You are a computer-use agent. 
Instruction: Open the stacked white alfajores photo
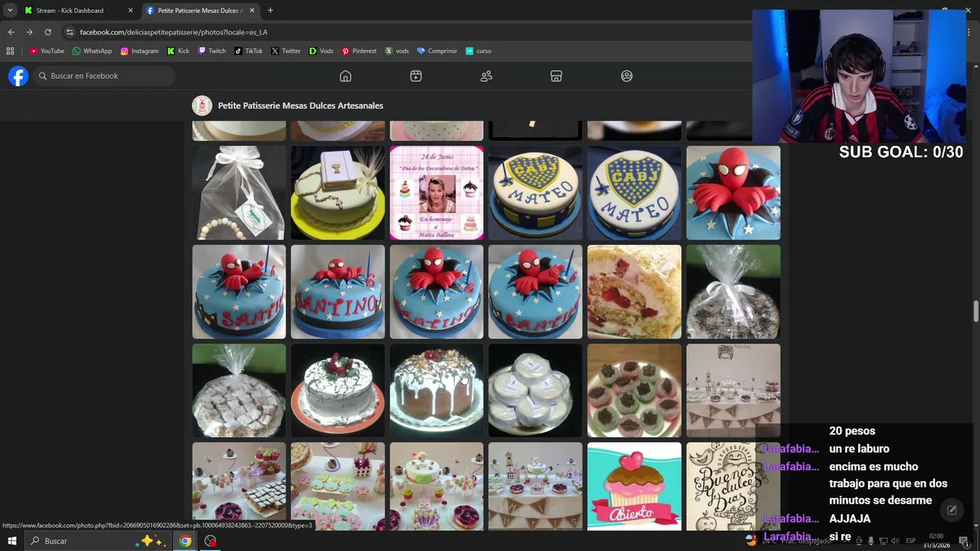[x=535, y=390]
